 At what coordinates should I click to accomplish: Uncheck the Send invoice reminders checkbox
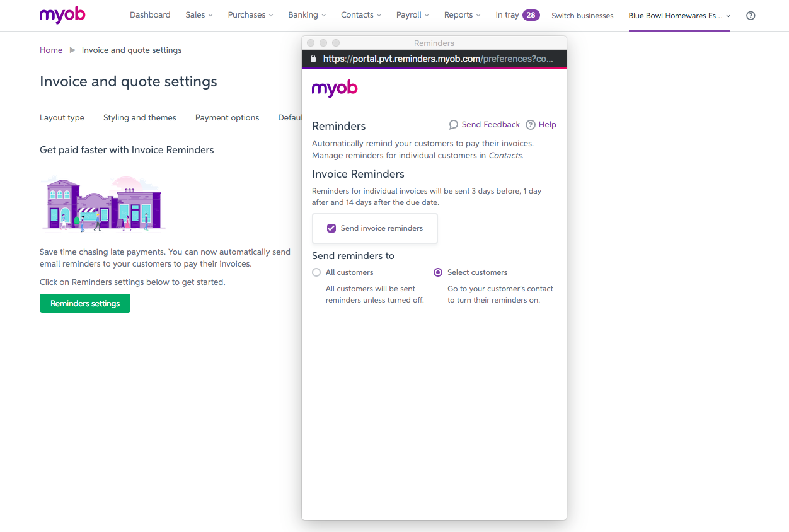coord(331,228)
